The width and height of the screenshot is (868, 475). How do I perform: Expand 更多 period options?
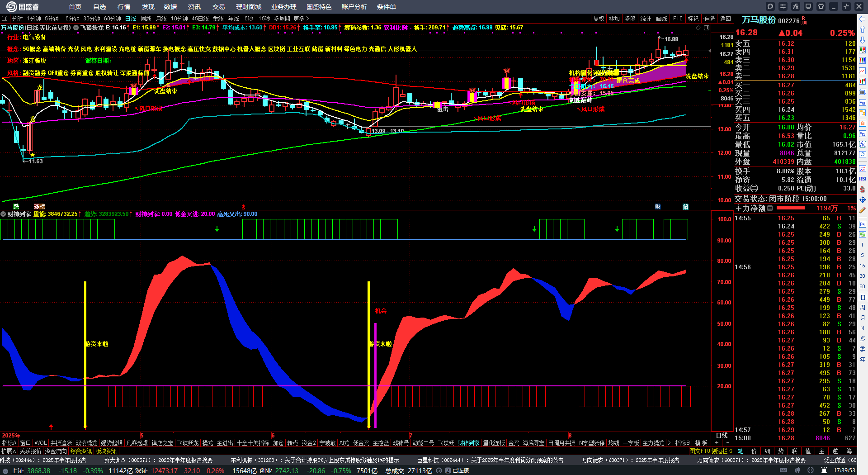coord(301,19)
